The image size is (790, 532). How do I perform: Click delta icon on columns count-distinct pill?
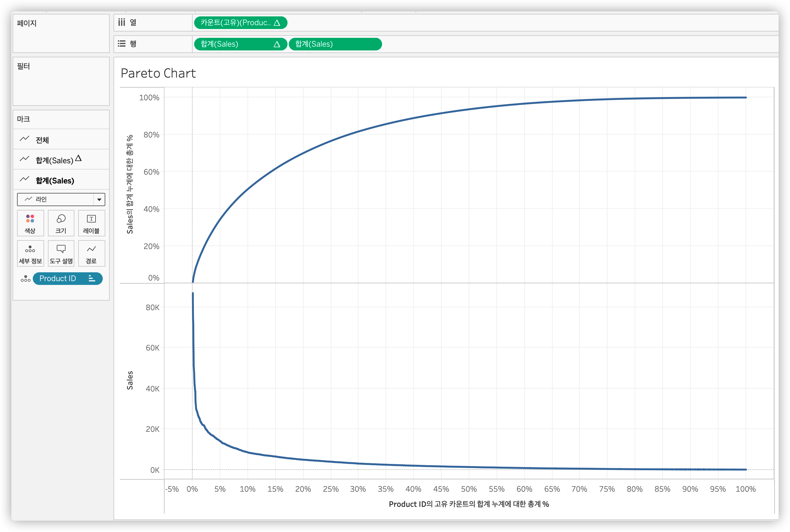277,23
